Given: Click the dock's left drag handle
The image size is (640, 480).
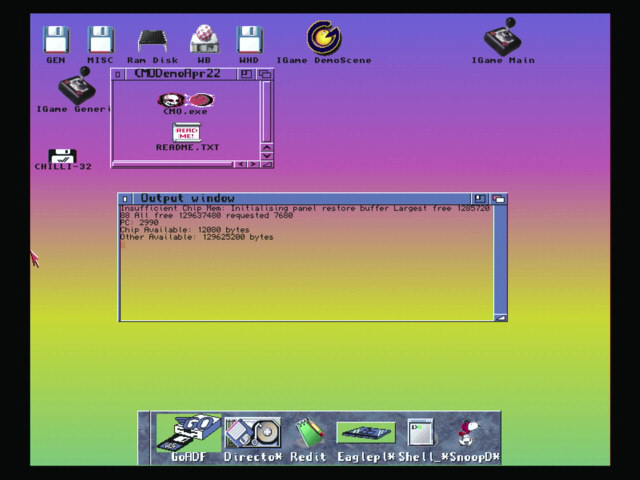Looking at the screenshot, I should (x=144, y=438).
